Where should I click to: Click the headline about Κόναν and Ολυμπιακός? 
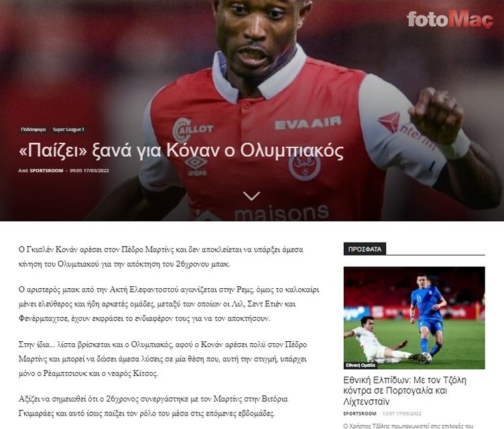[x=181, y=151]
